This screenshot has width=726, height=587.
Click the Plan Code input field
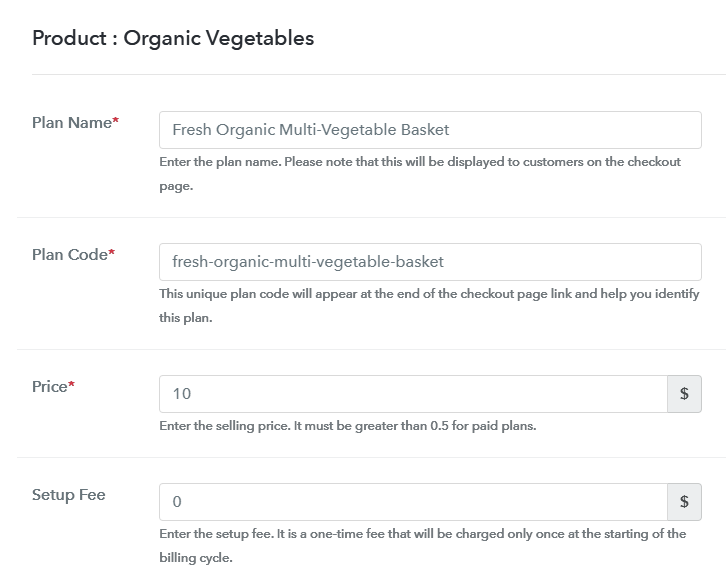[430, 262]
